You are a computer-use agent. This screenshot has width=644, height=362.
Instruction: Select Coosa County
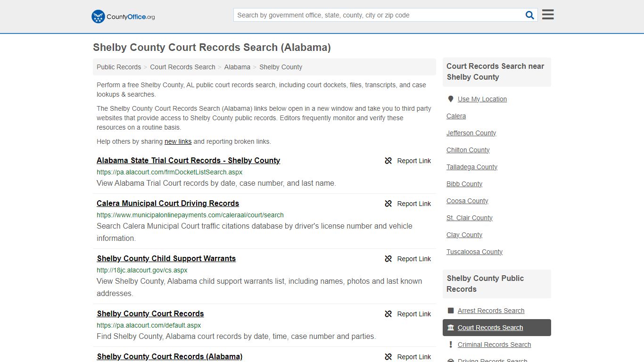tap(467, 201)
